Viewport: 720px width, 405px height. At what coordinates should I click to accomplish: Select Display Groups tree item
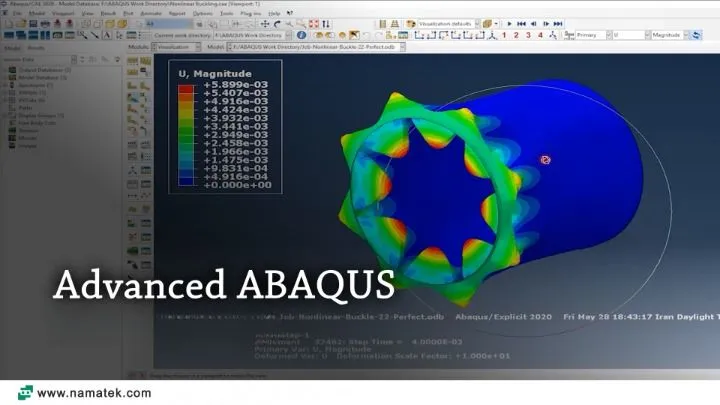(41, 115)
